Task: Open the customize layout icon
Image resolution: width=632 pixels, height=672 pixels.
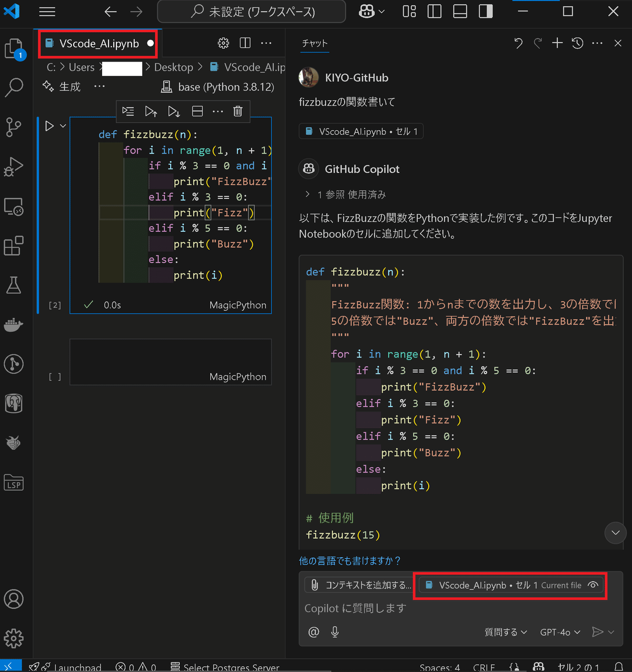Action: [x=409, y=12]
